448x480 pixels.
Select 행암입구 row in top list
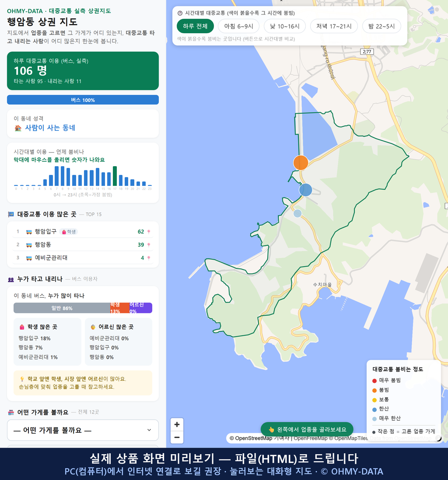[83, 231]
